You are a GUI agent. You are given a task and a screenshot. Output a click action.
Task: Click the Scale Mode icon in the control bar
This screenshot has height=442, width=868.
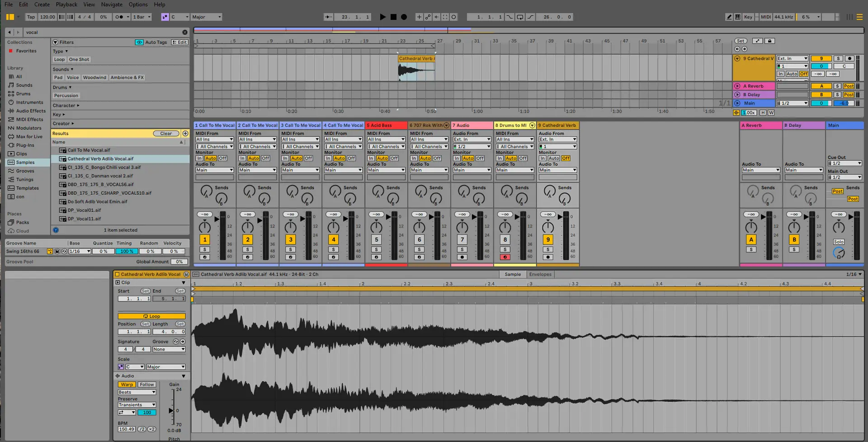[x=165, y=17]
